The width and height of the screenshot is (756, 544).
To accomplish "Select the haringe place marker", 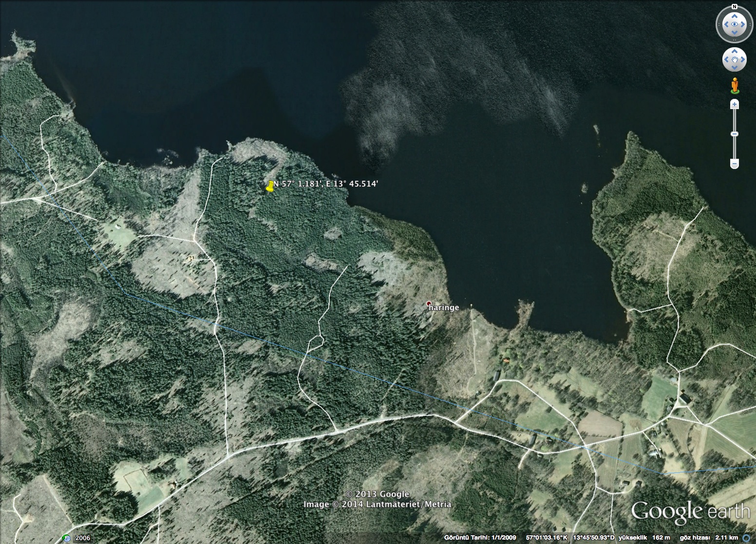I will pos(429,304).
